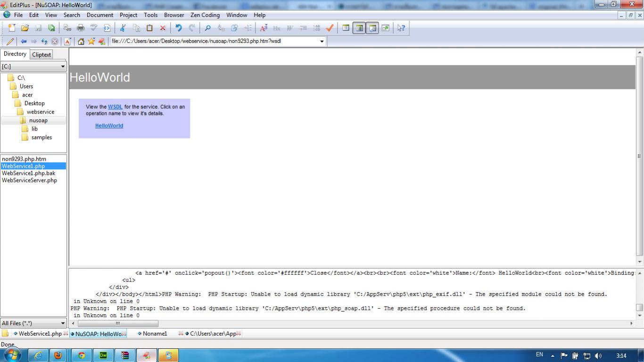
Task: Open Firefox from the taskbar
Action: click(x=58, y=355)
